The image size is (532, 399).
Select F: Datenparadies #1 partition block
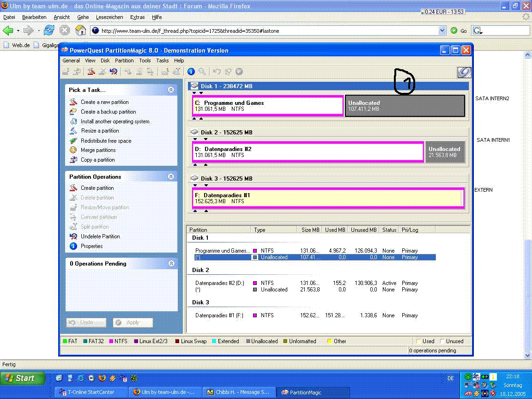328,198
